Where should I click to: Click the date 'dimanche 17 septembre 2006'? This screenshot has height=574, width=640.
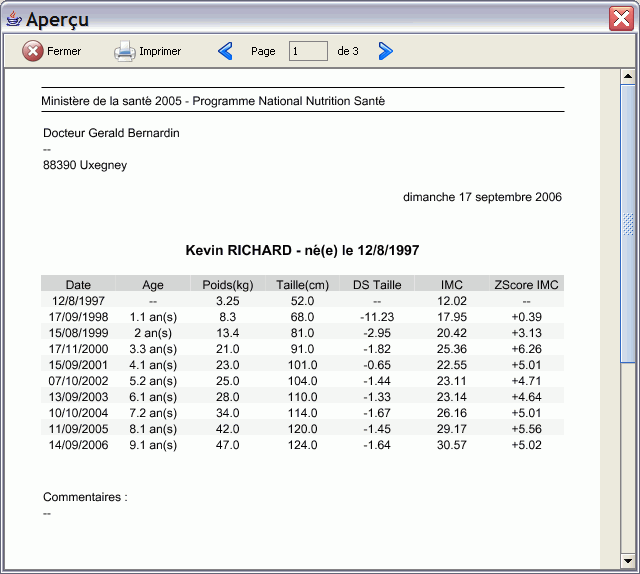[482, 197]
